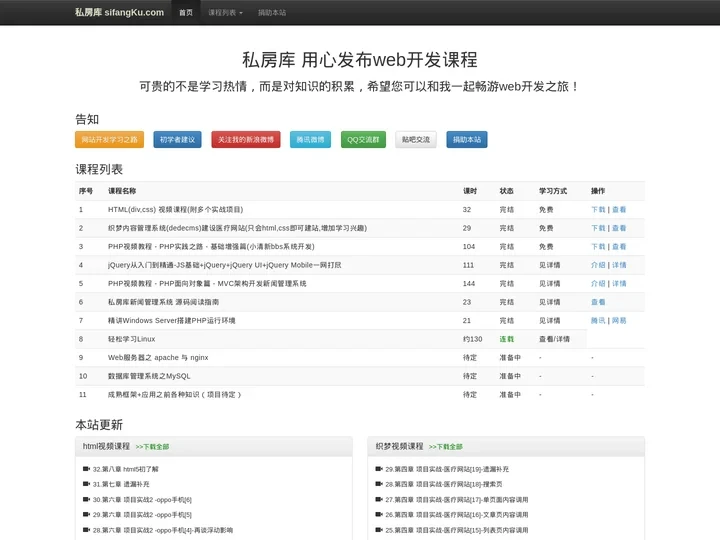Image resolution: width=720 pixels, height=540 pixels.
Task: Open lesson 27.第四章 医疗网站[17]-单页面内容调用
Action: pyautogui.click(x=456, y=500)
